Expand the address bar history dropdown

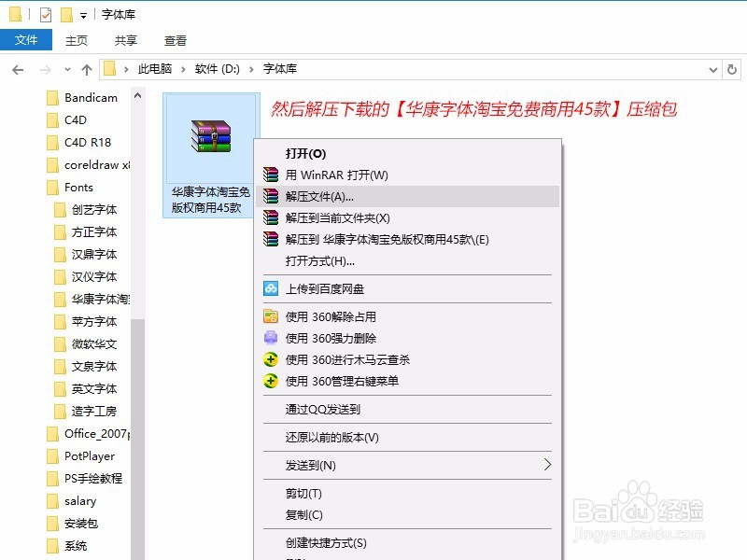pyautogui.click(x=712, y=70)
